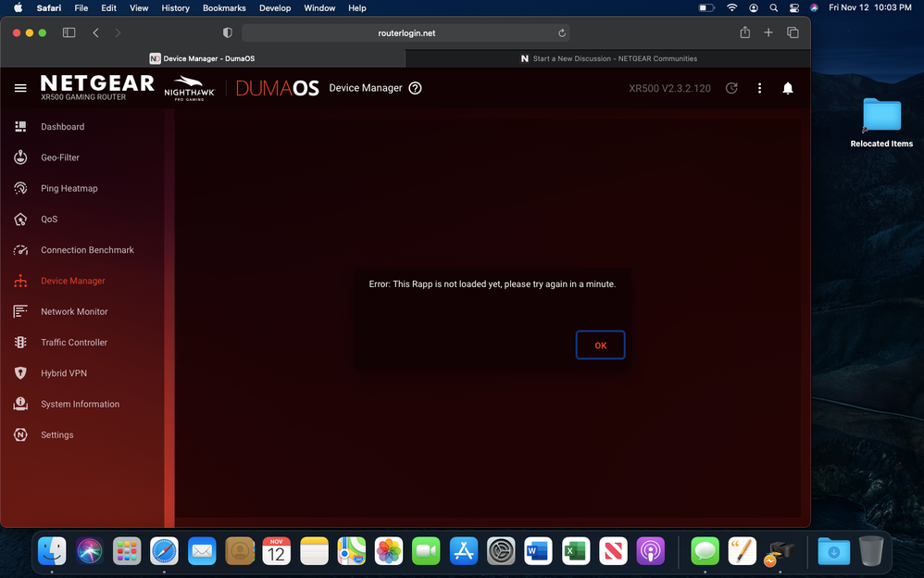Open the Bookmarks menu

click(224, 7)
